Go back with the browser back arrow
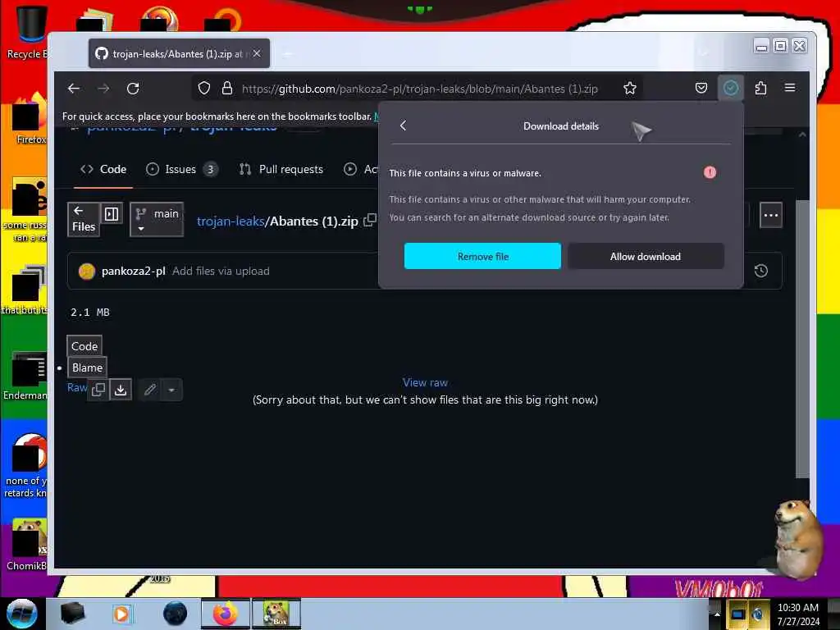Viewport: 840px width, 630px height. point(74,89)
